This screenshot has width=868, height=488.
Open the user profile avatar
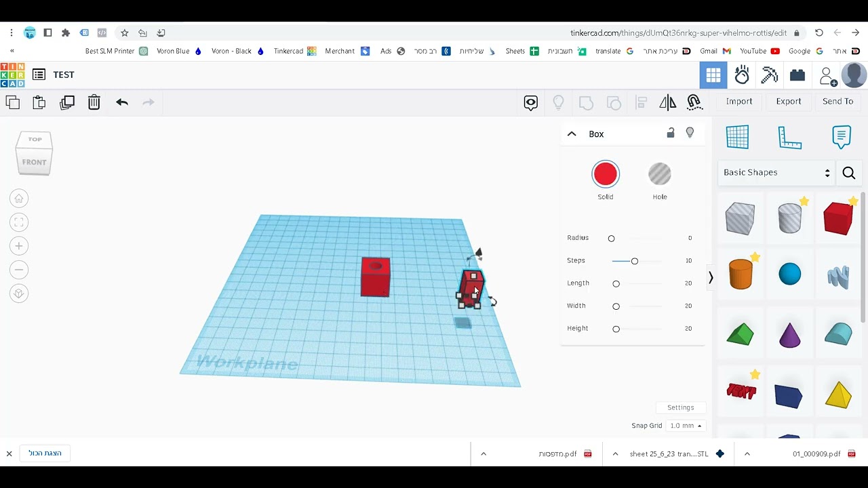click(x=854, y=75)
